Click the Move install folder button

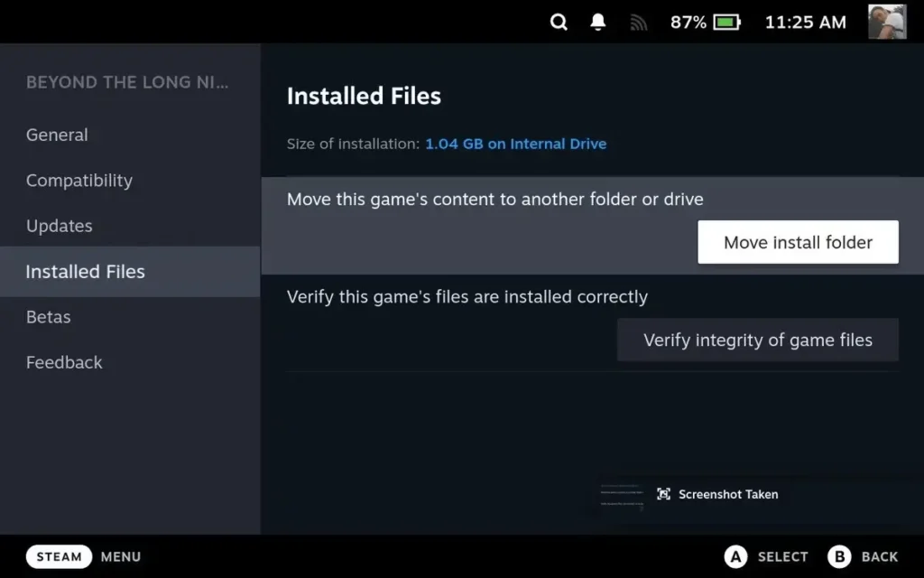click(x=797, y=242)
